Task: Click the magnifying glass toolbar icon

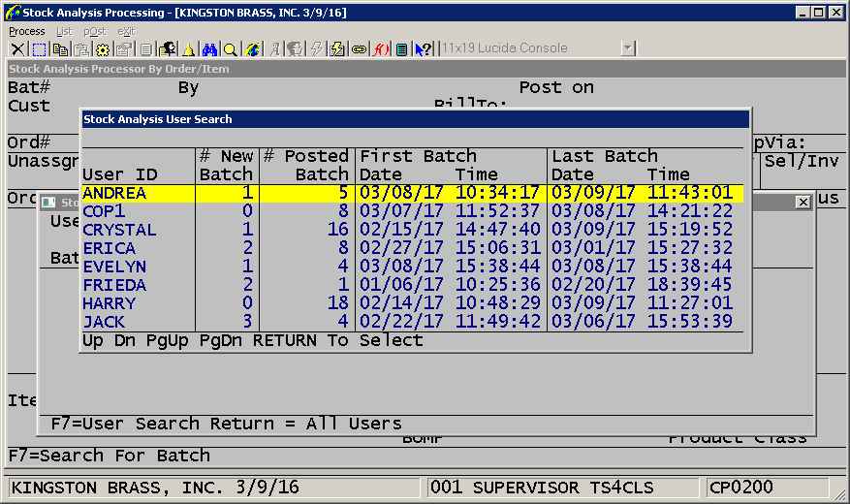Action: 231,49
